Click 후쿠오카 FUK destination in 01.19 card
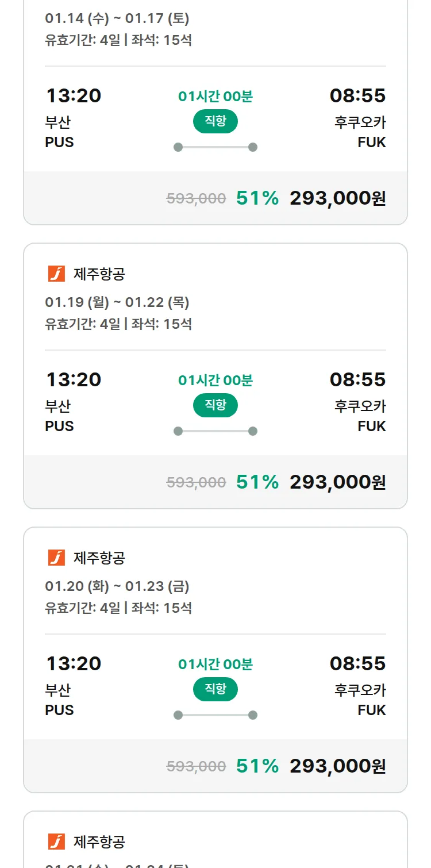This screenshot has width=431, height=868. click(360, 416)
